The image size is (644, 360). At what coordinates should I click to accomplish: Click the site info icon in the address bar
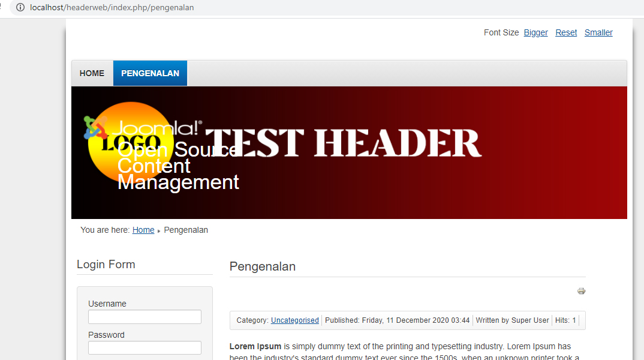[20, 8]
